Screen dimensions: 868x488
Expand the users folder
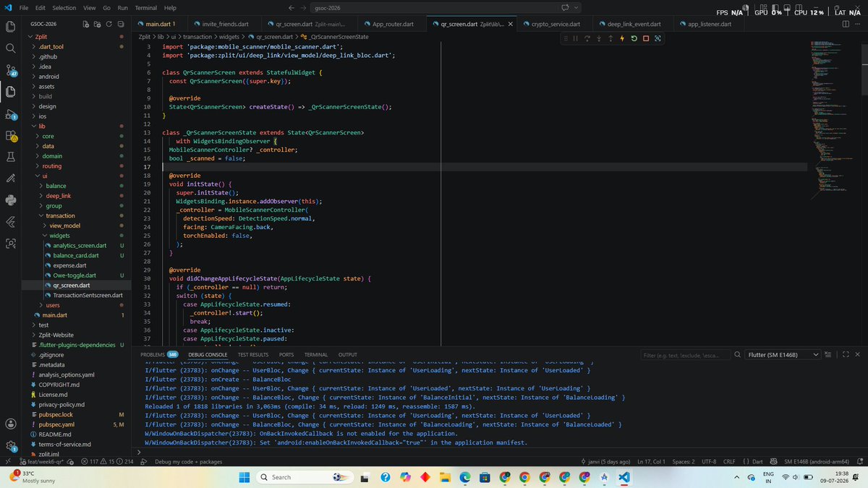point(53,305)
